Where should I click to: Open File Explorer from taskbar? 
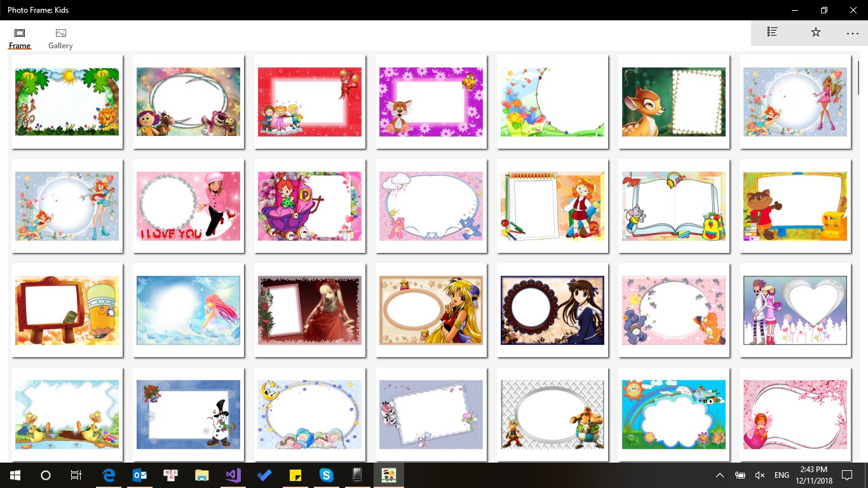[202, 475]
